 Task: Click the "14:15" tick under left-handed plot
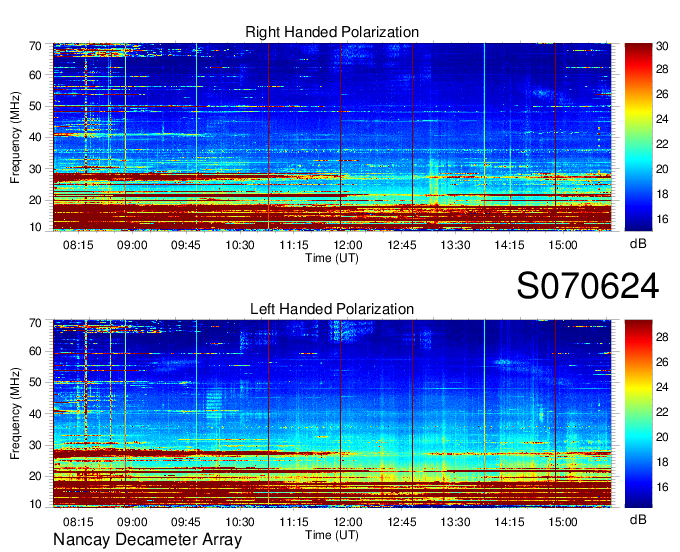tap(509, 522)
